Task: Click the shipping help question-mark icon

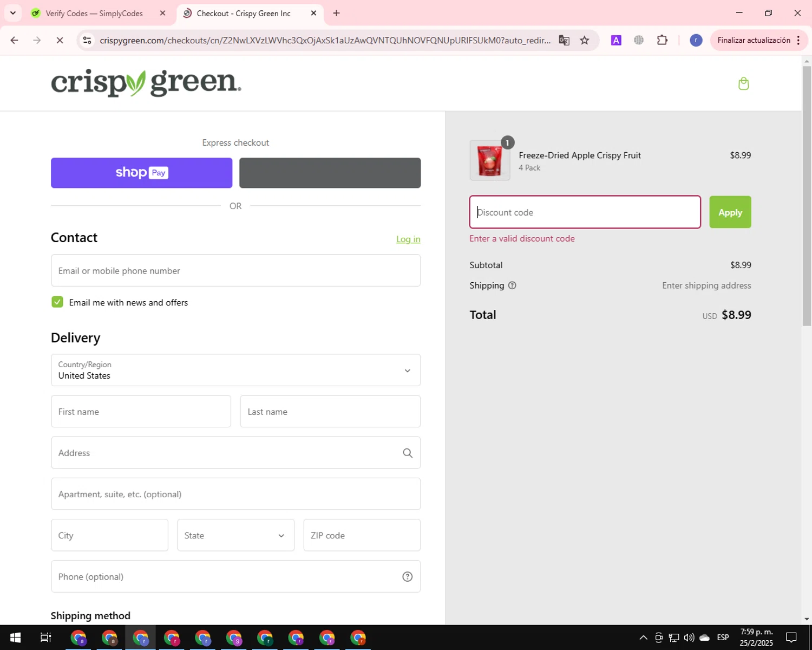Action: pos(512,285)
